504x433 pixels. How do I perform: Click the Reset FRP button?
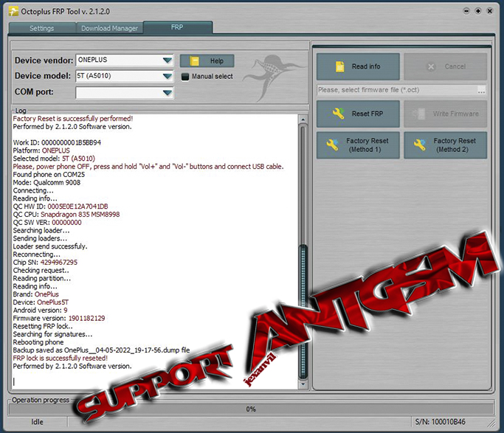(x=358, y=114)
